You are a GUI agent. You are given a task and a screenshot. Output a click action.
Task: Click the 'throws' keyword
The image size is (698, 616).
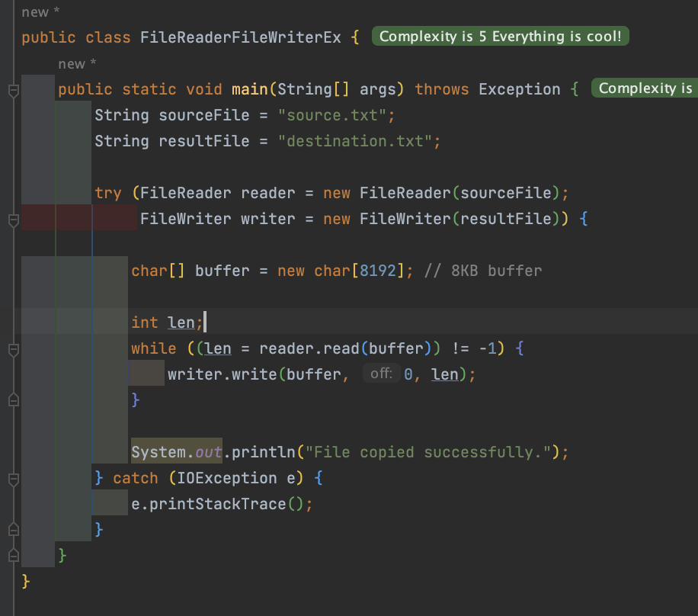(x=442, y=89)
